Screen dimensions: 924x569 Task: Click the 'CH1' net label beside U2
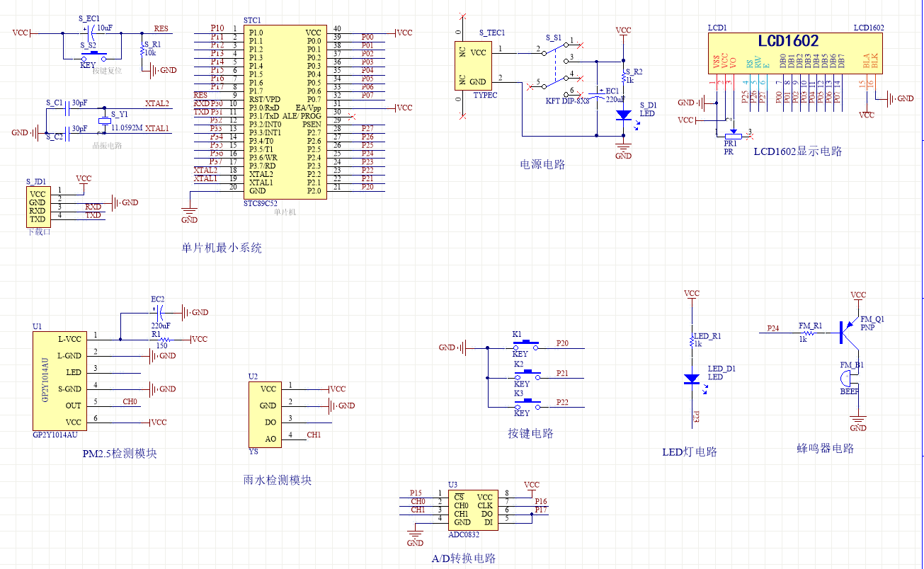click(x=314, y=435)
